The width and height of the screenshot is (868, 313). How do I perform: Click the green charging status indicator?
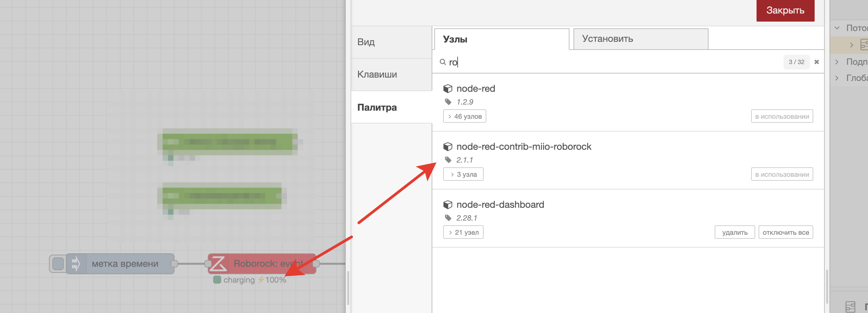pyautogui.click(x=217, y=280)
